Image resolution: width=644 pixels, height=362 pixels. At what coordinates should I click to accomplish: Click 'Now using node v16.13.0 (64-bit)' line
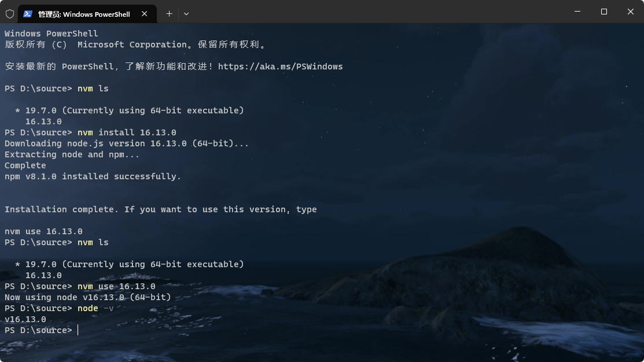pyautogui.click(x=87, y=297)
